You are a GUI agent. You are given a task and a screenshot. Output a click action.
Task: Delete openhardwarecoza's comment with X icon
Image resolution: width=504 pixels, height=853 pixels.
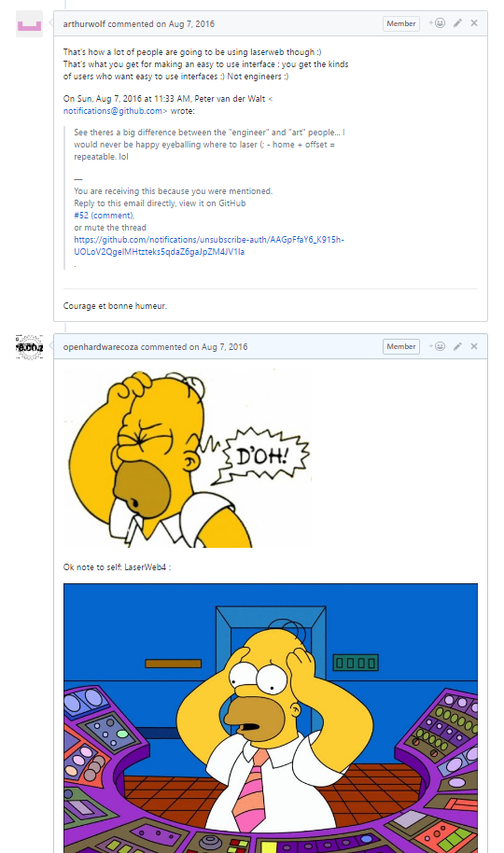[474, 346]
